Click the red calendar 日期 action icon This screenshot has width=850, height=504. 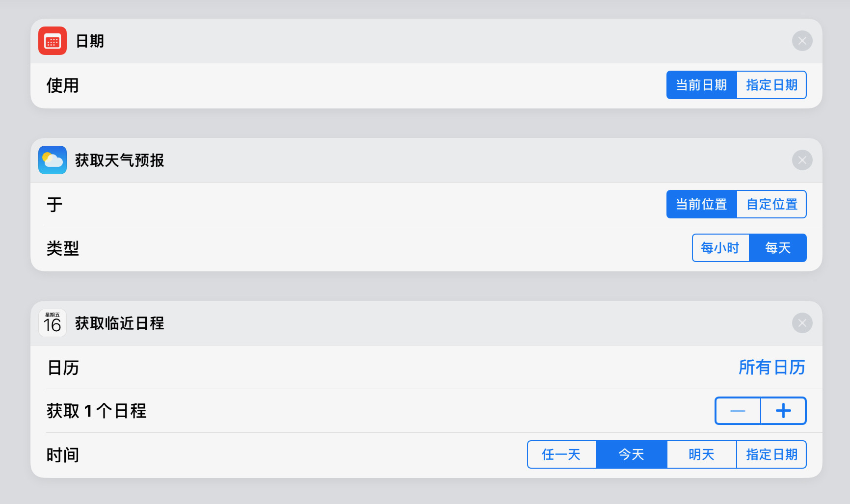click(x=53, y=41)
